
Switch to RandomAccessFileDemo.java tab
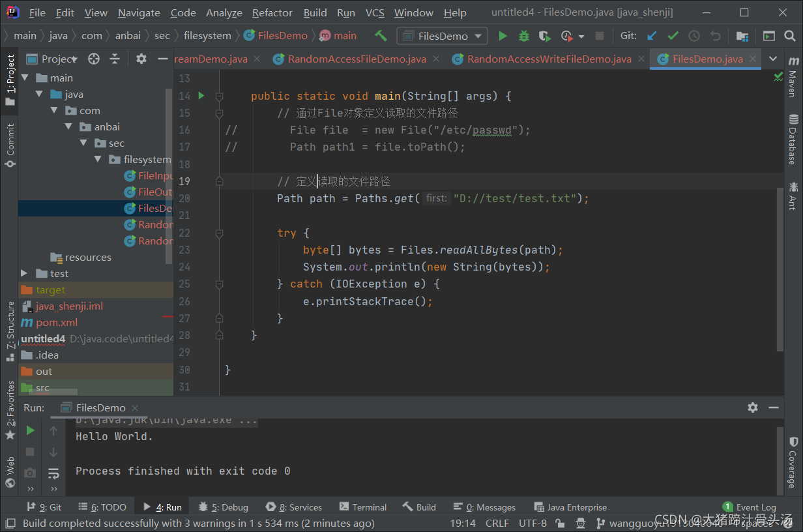pos(357,59)
